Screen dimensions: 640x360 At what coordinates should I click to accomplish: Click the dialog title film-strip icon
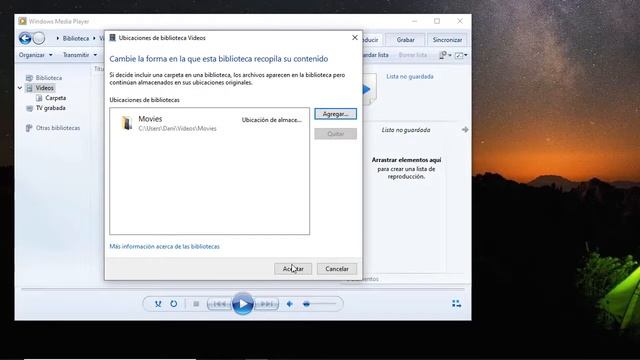[x=113, y=38]
